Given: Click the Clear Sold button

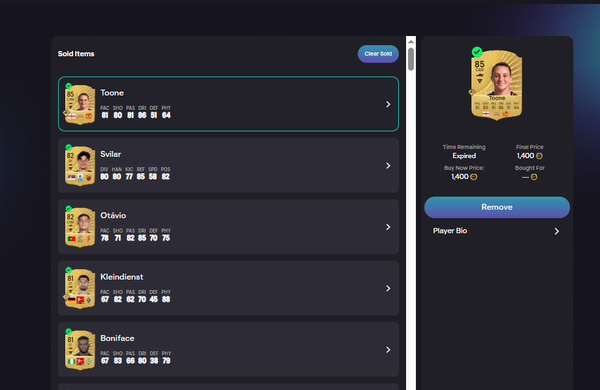Looking at the screenshot, I should coord(378,54).
